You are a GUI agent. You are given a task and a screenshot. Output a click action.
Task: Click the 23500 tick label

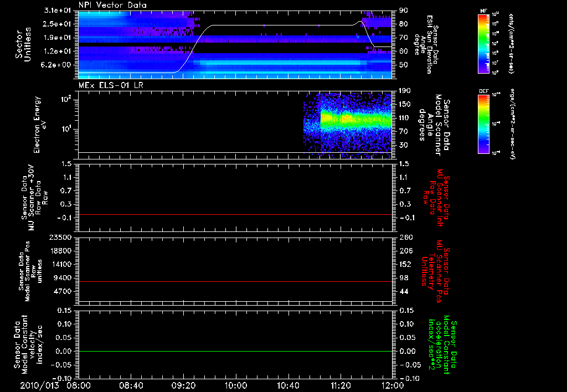click(61, 238)
